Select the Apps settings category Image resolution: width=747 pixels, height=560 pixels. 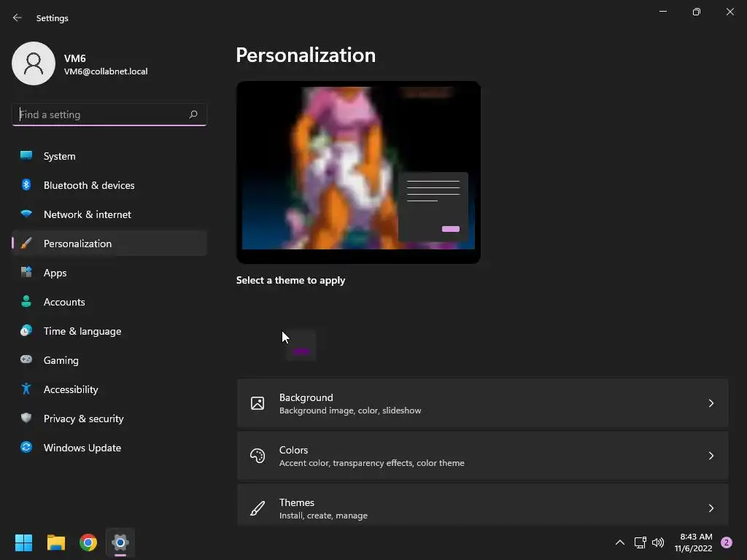coord(109,273)
